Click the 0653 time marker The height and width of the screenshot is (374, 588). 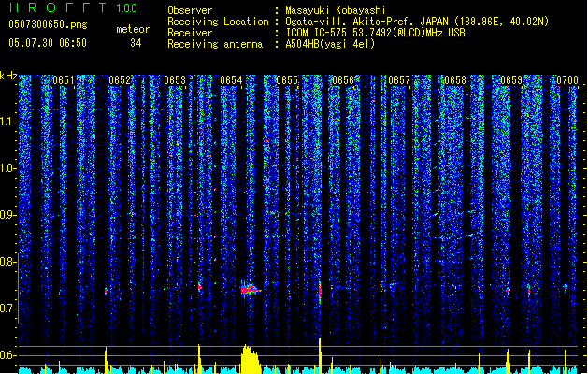[x=175, y=80]
